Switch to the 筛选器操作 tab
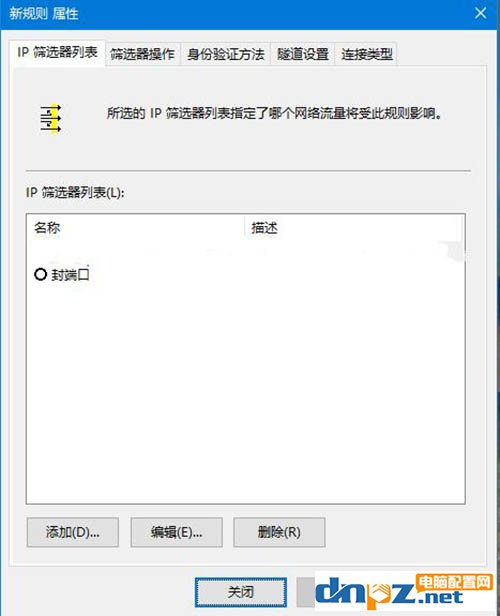The width and height of the screenshot is (500, 616). 142,54
